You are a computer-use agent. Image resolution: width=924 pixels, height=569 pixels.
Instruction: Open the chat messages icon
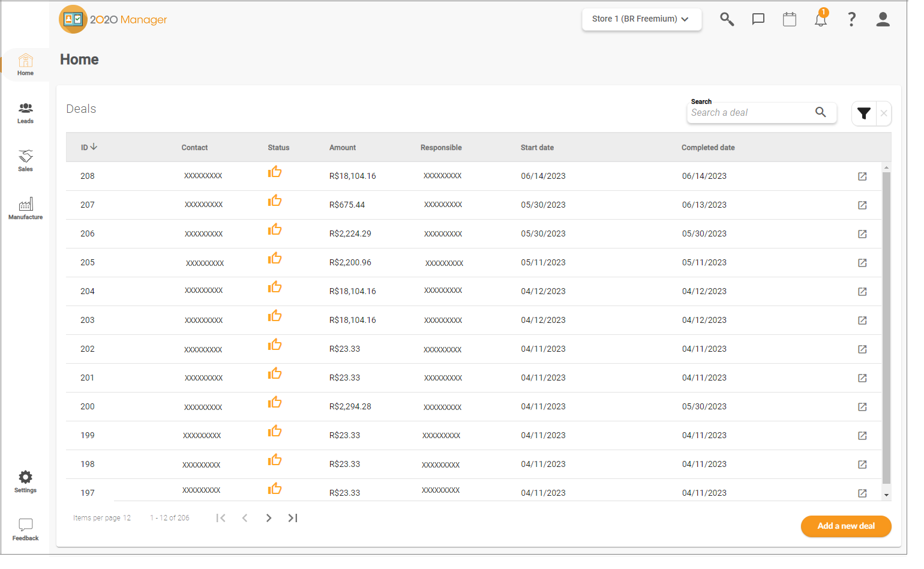[758, 19]
